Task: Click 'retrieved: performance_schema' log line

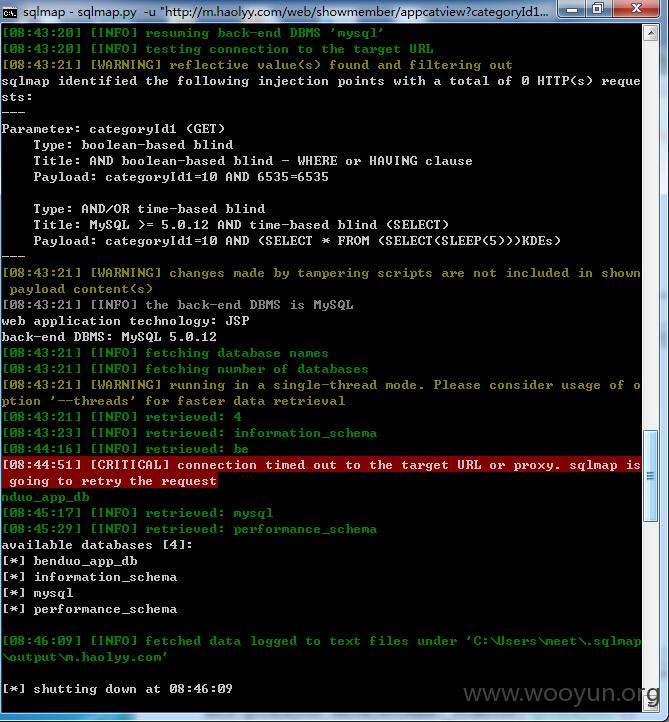Action: (189, 529)
